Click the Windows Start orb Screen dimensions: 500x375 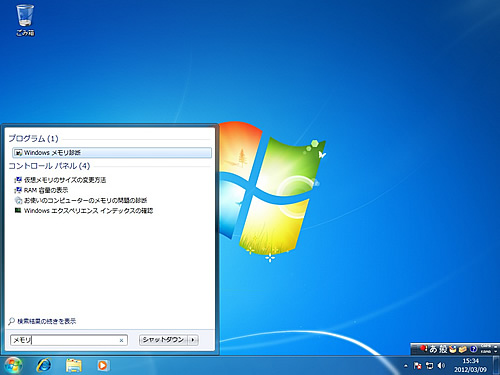pos(13,365)
